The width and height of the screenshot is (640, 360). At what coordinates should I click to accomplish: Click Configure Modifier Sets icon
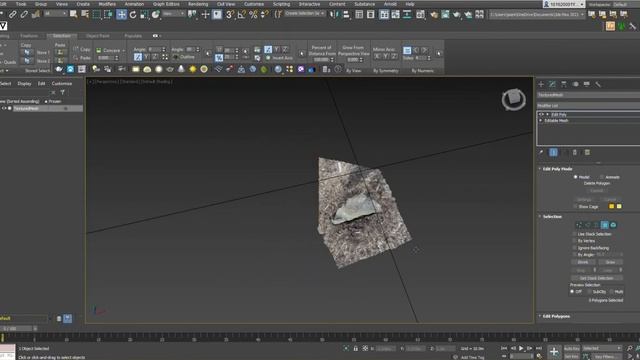click(587, 152)
